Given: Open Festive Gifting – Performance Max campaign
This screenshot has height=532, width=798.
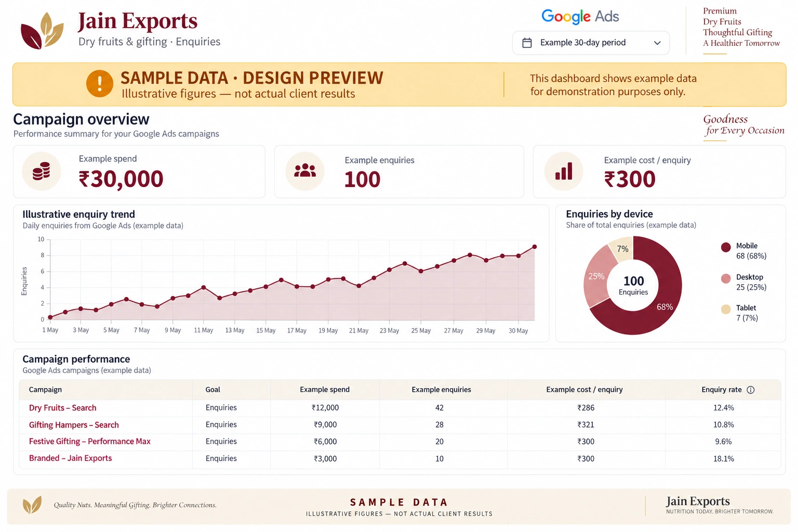Looking at the screenshot, I should click(90, 442).
